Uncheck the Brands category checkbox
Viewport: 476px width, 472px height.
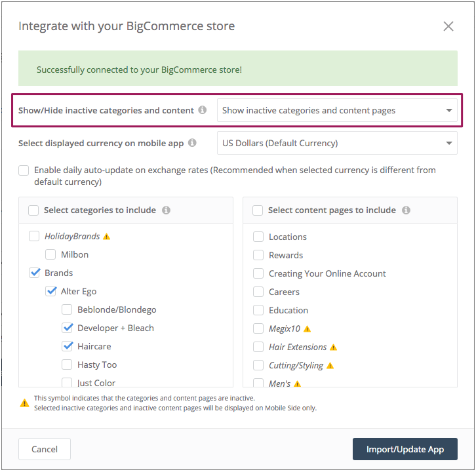click(x=35, y=273)
